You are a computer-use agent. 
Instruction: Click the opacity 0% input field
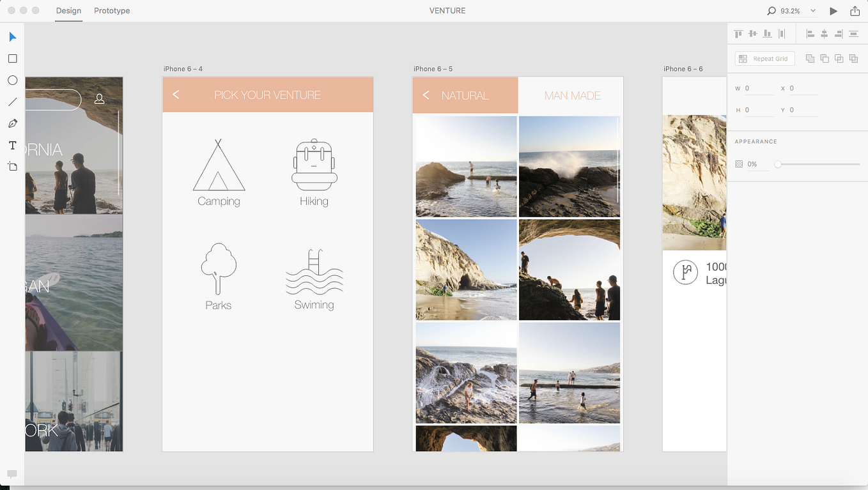[x=757, y=164]
